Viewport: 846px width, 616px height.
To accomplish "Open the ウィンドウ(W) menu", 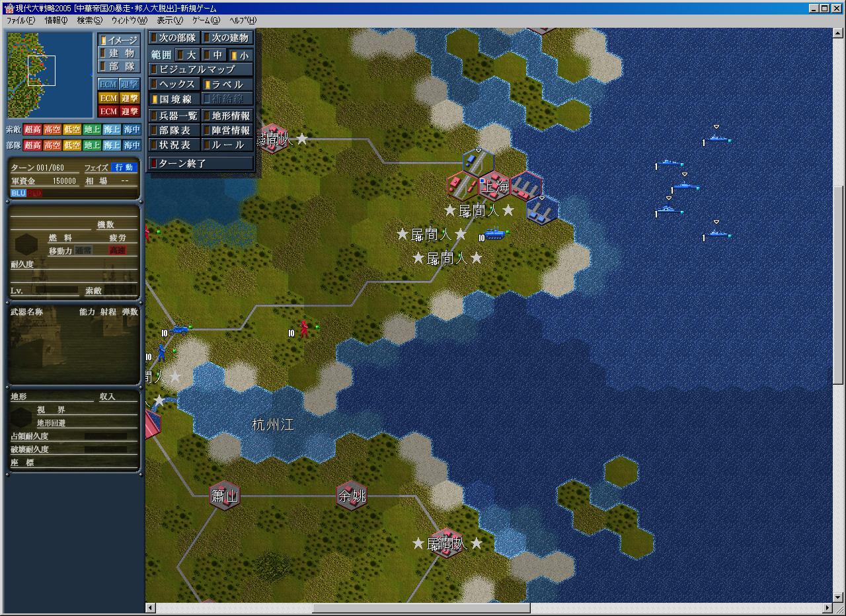I will (130, 20).
